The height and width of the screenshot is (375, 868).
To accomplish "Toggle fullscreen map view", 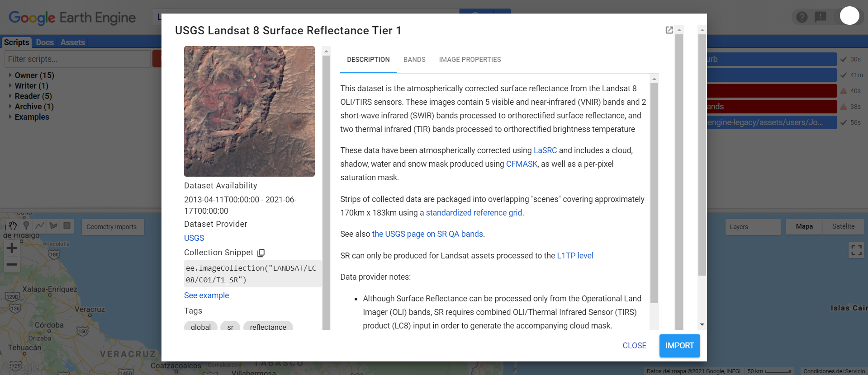I will coord(856,250).
